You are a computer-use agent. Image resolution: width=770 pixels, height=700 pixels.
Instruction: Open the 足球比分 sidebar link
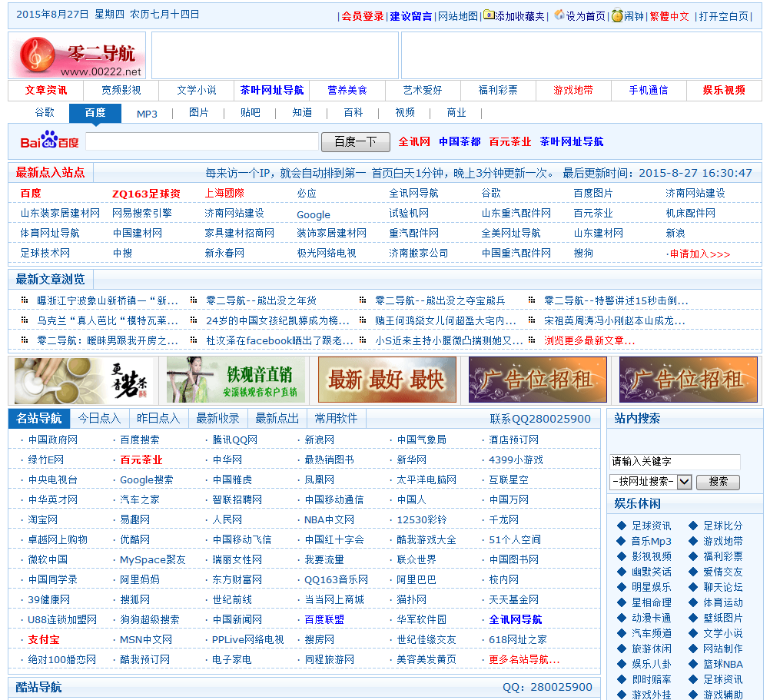723,526
